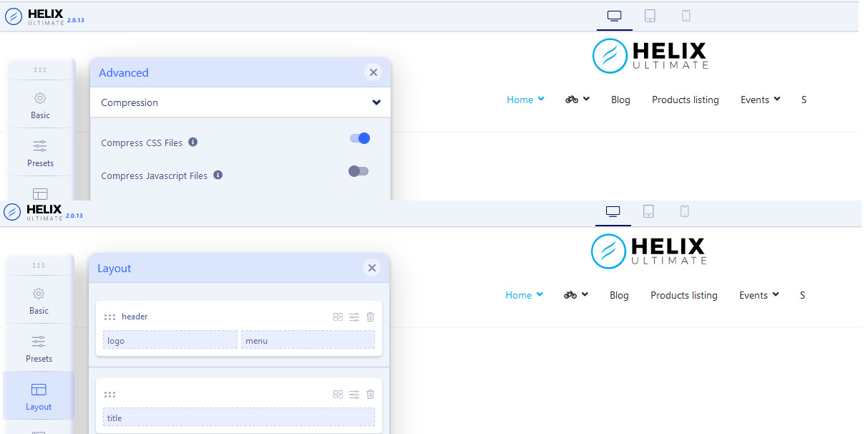Click the Advanced panel title text

[x=124, y=72]
